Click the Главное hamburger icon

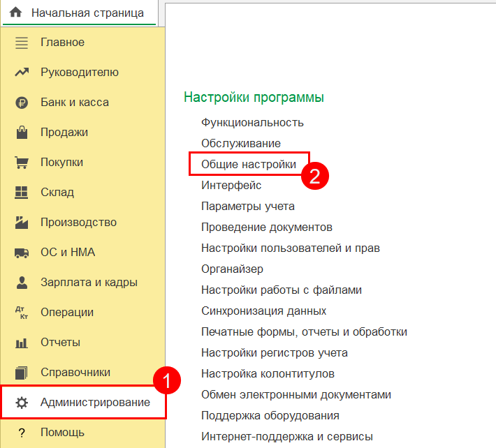click(x=22, y=43)
